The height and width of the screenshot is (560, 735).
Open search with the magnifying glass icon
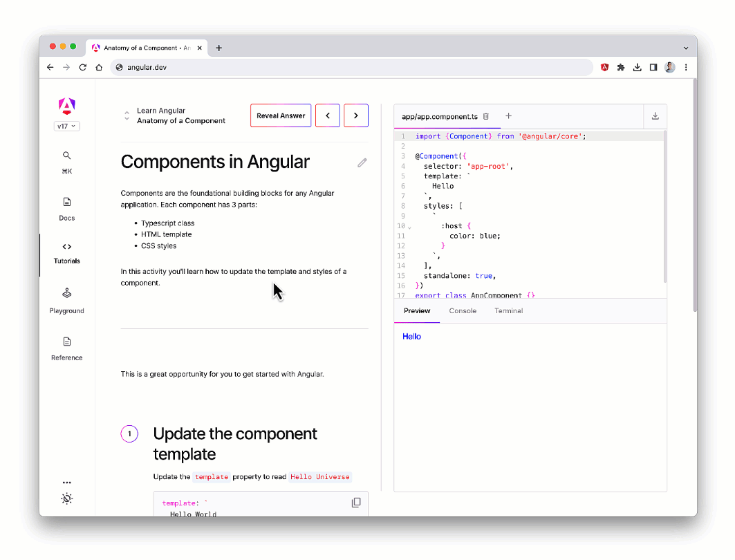point(66,156)
